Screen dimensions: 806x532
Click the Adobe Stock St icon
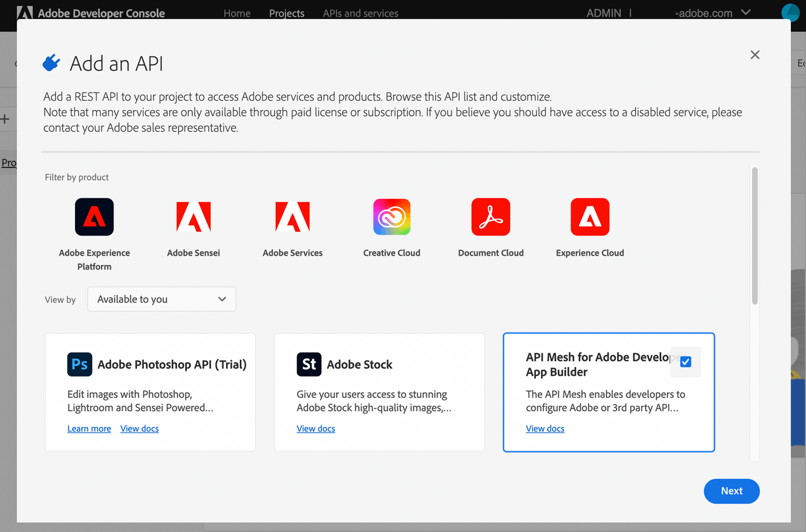pyautogui.click(x=309, y=365)
